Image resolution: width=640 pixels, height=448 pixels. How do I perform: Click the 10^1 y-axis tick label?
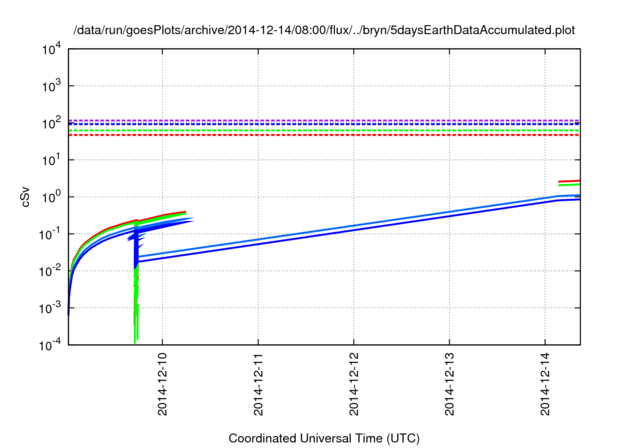tap(51, 160)
